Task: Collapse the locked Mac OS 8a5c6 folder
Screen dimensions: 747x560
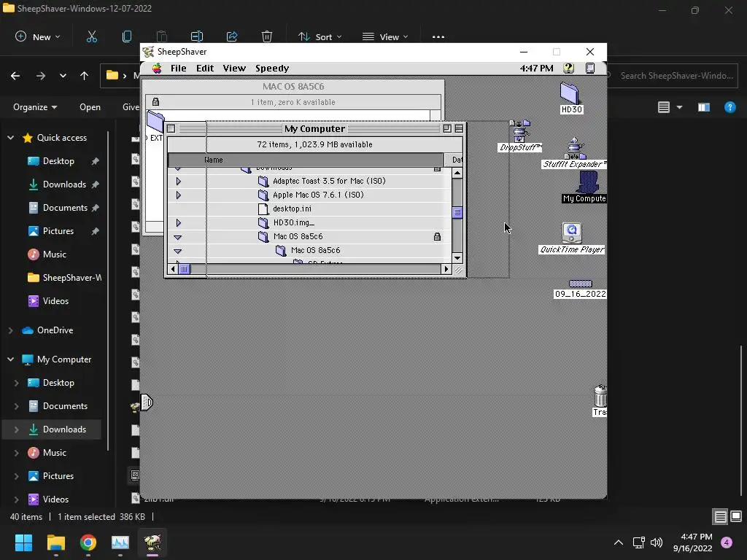Action: point(178,237)
